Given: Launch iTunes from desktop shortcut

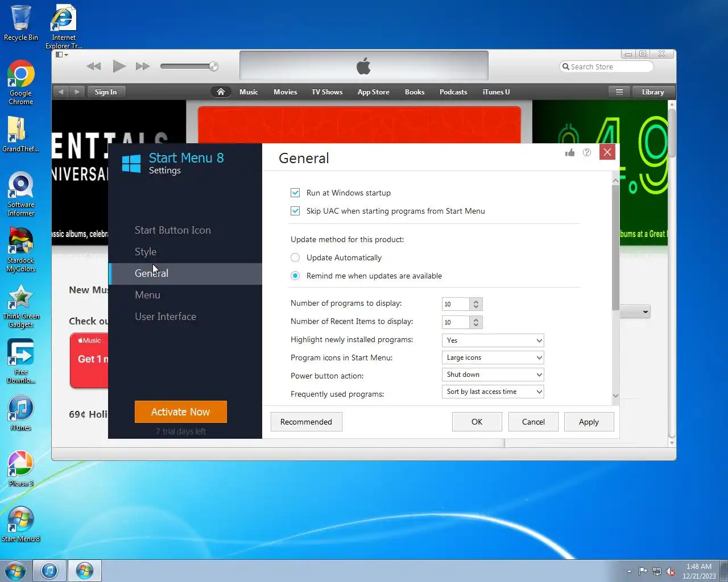Looking at the screenshot, I should [x=21, y=413].
